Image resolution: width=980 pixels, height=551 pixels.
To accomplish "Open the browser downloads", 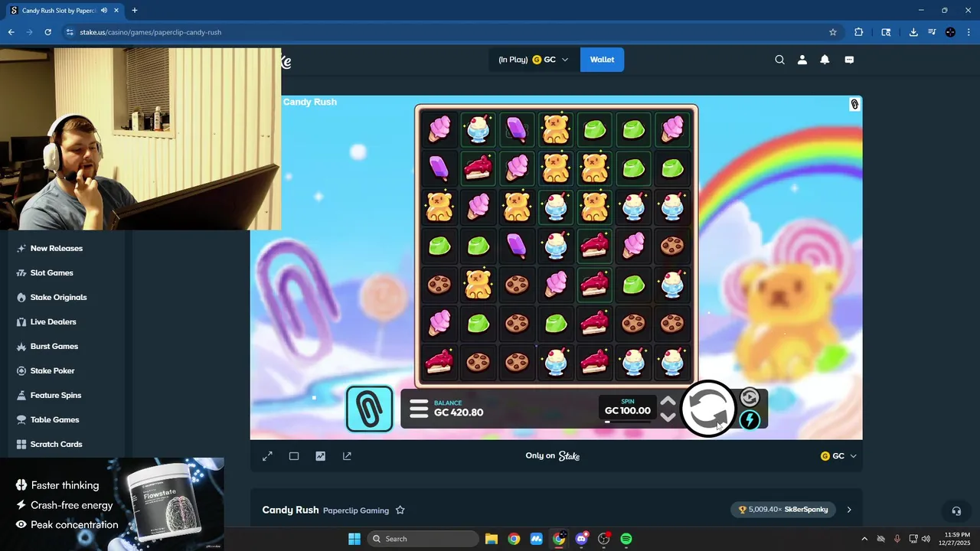I will [x=913, y=32].
